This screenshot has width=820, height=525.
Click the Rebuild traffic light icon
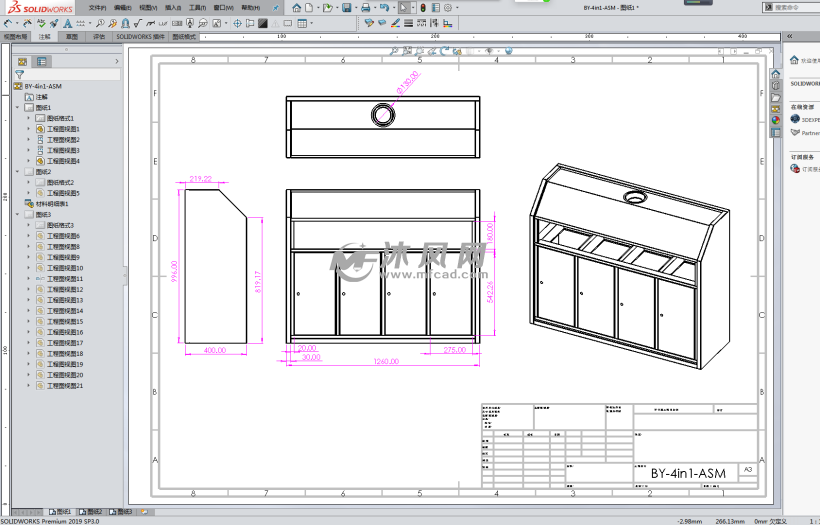point(421,8)
